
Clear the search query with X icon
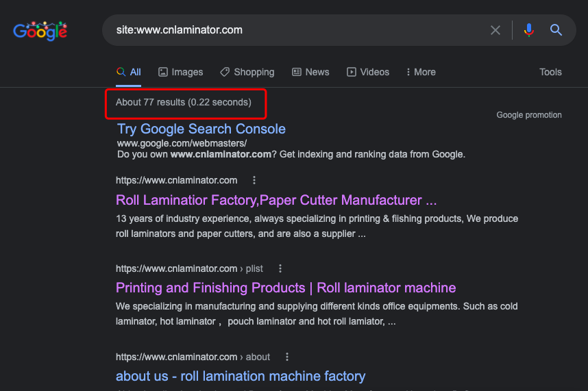click(x=495, y=30)
